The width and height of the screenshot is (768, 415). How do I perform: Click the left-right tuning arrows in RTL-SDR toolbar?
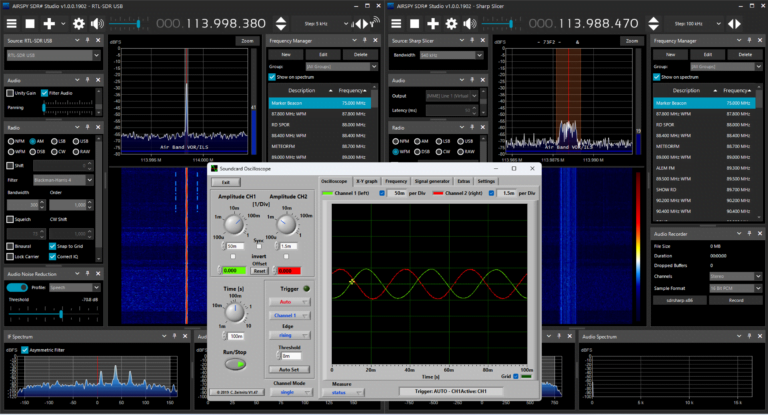361,24
